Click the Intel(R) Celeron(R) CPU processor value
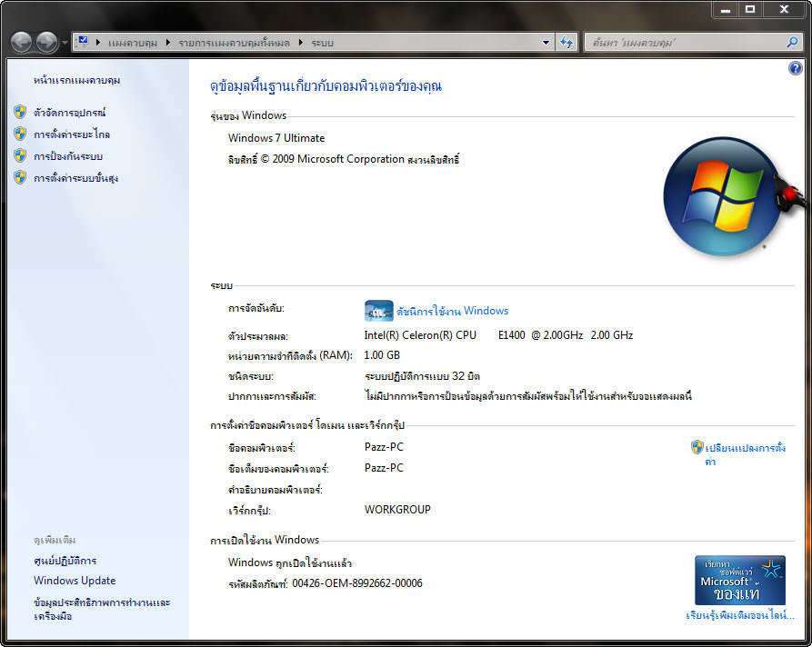812x647 pixels. click(x=498, y=335)
